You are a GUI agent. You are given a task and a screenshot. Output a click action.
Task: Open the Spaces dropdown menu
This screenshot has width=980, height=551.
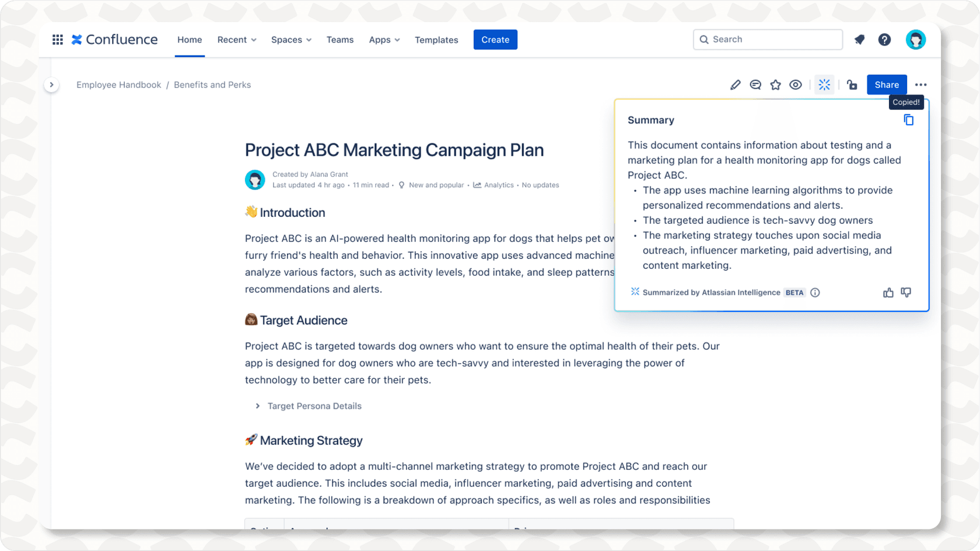290,40
